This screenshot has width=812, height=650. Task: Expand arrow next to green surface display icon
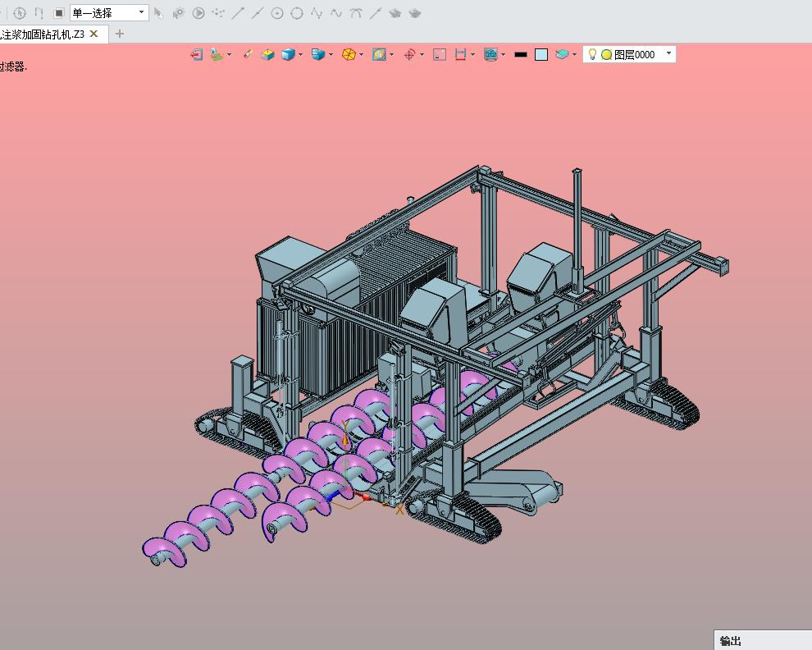230,54
